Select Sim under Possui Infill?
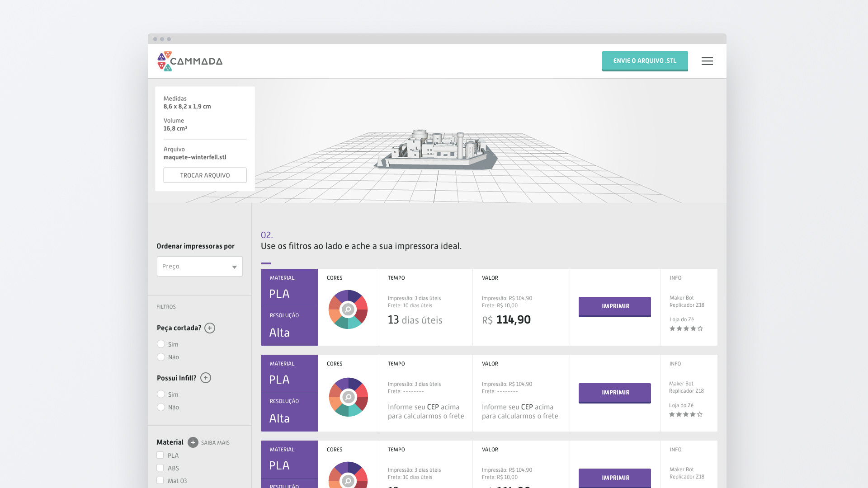Viewport: 868px width, 488px height. coord(161,394)
